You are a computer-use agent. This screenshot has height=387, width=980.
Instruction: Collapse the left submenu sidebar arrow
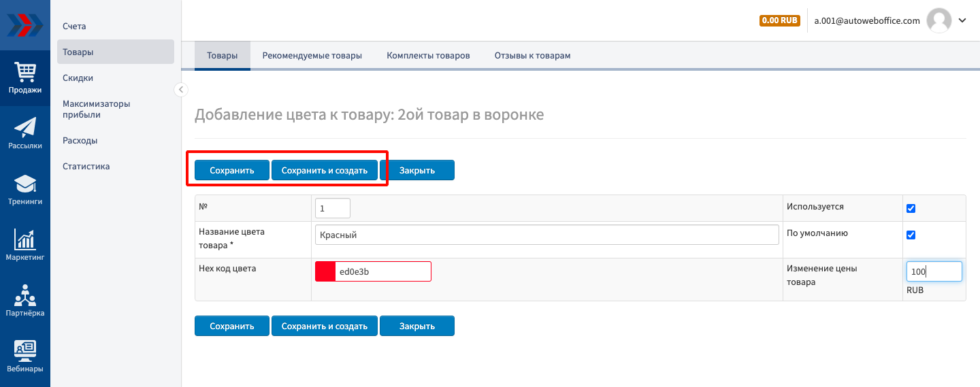[x=181, y=89]
